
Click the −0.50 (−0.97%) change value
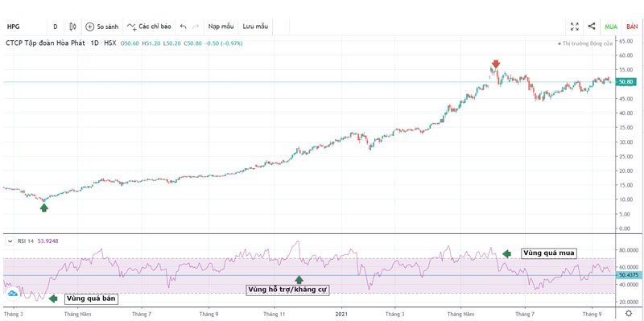(224, 43)
